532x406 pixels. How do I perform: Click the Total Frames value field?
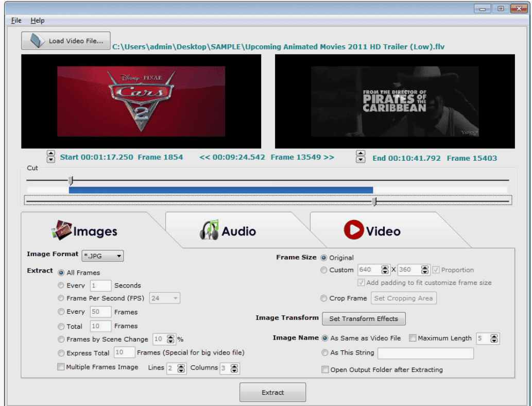pyautogui.click(x=100, y=326)
